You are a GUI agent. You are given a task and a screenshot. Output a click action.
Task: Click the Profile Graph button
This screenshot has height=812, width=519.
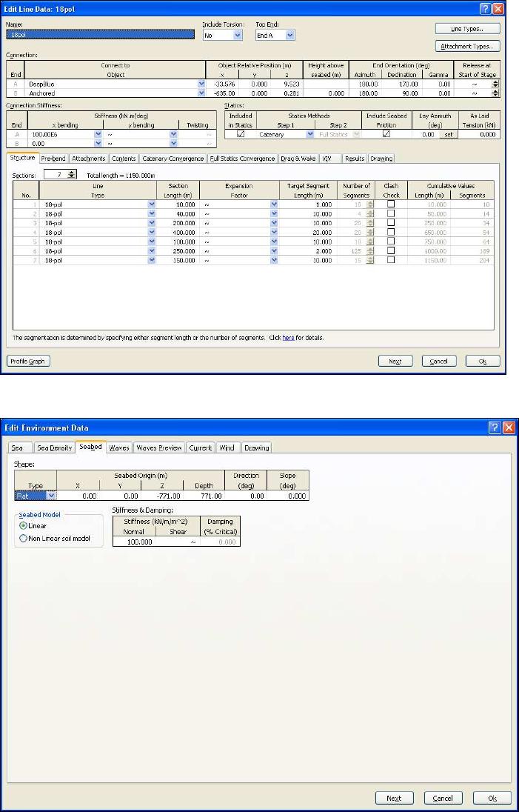29,361
